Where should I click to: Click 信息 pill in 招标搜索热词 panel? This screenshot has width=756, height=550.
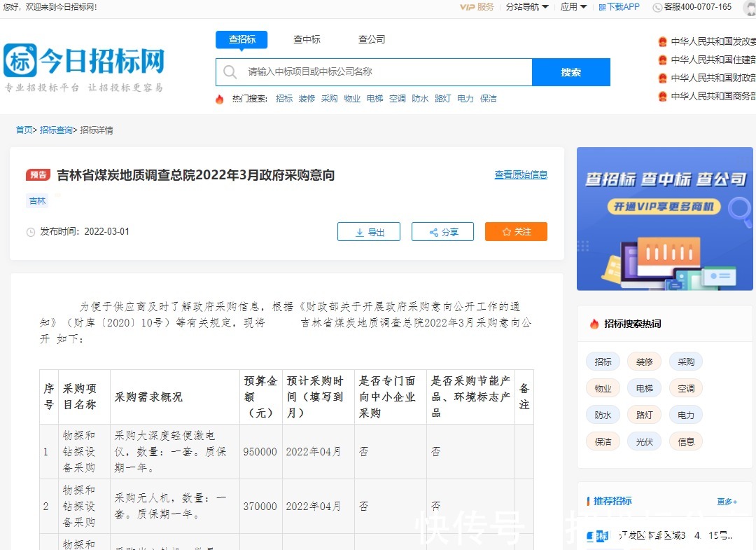click(685, 441)
